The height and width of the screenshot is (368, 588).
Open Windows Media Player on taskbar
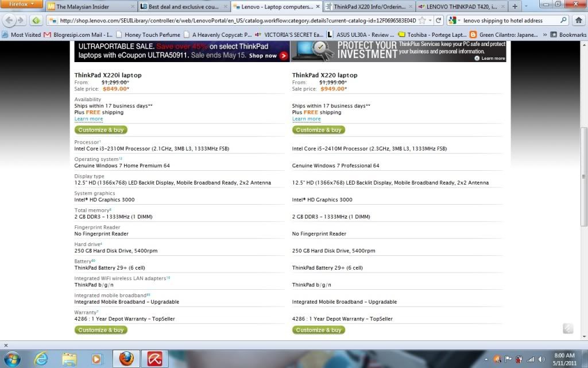(x=96, y=359)
